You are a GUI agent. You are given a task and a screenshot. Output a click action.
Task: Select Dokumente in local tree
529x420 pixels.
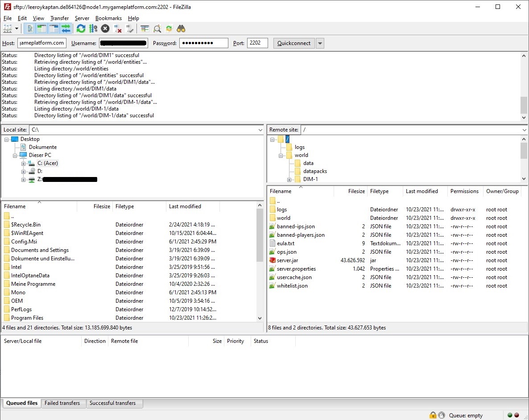coord(43,147)
